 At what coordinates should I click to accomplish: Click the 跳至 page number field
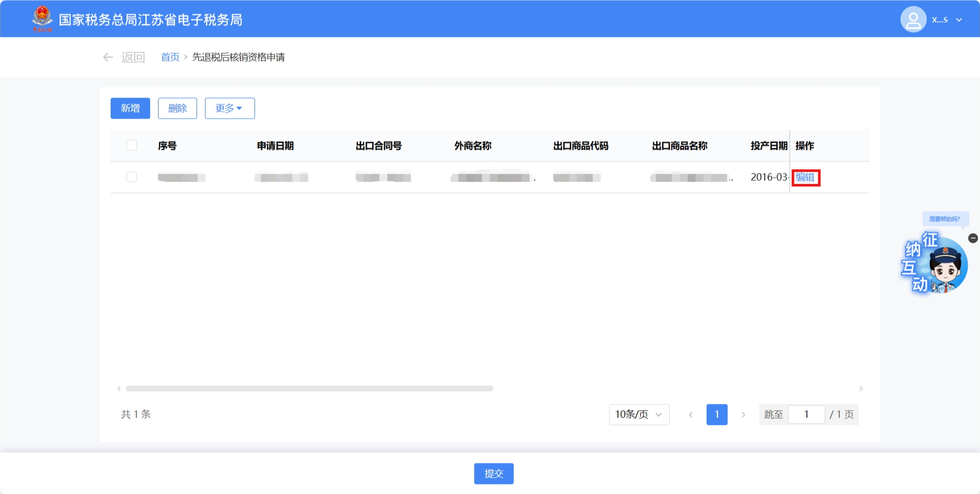806,415
